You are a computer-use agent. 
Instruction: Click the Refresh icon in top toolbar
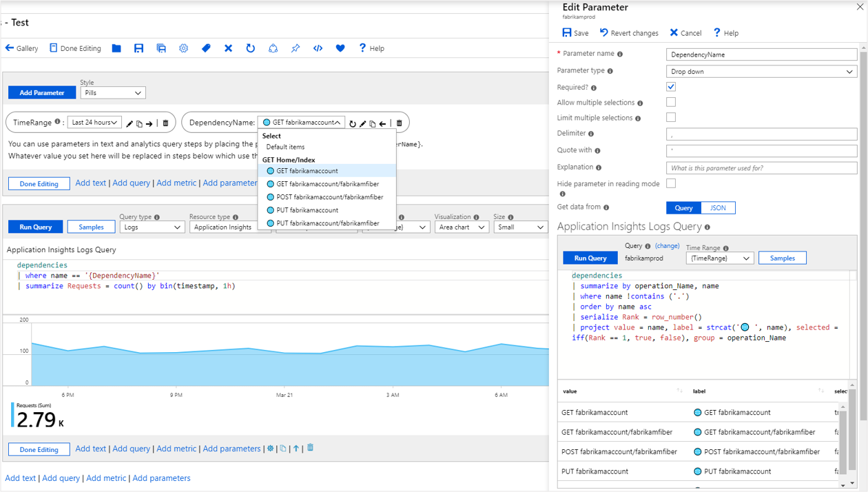tap(250, 48)
